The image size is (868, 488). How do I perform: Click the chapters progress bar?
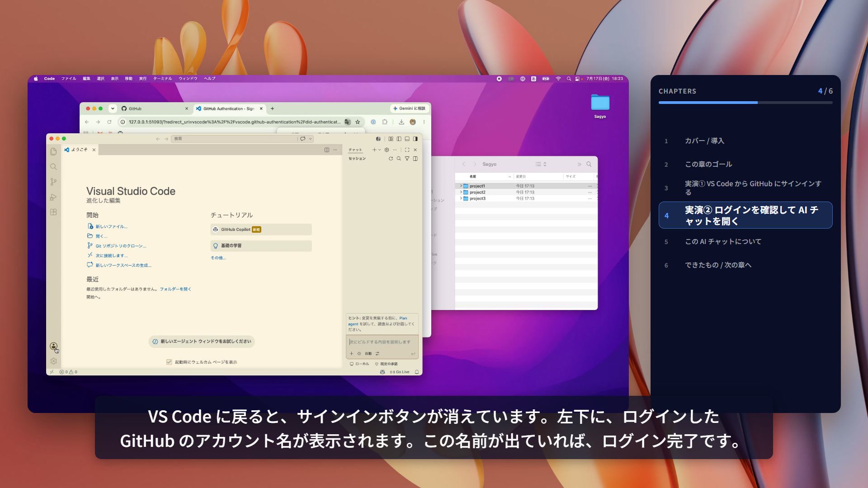[745, 103]
